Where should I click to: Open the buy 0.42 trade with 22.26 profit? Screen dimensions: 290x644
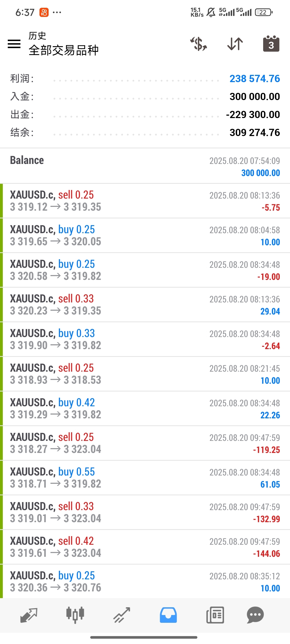click(145, 408)
